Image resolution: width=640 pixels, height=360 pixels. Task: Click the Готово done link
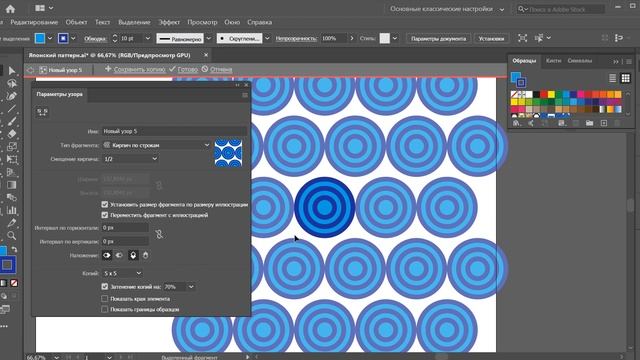188,69
